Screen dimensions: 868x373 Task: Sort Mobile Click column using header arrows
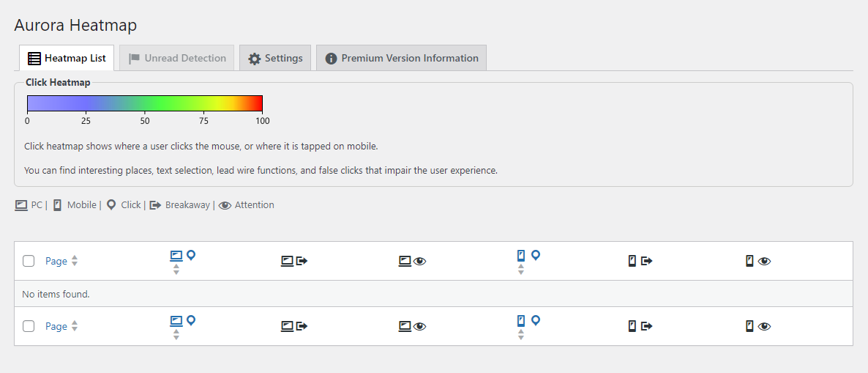point(520,270)
